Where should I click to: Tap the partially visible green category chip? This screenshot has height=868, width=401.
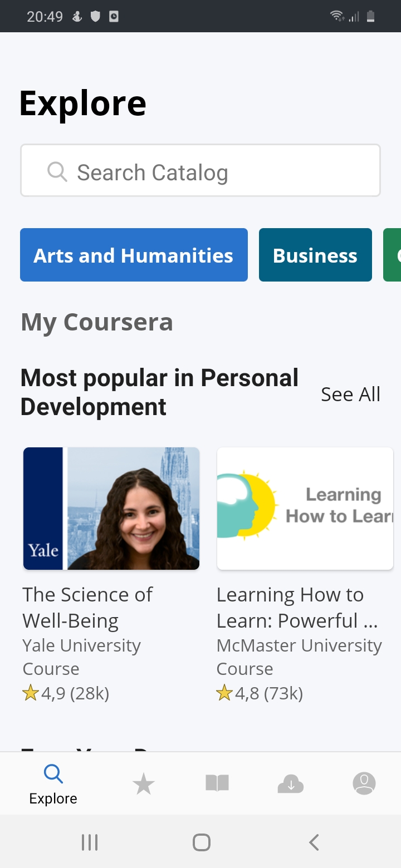coord(393,255)
